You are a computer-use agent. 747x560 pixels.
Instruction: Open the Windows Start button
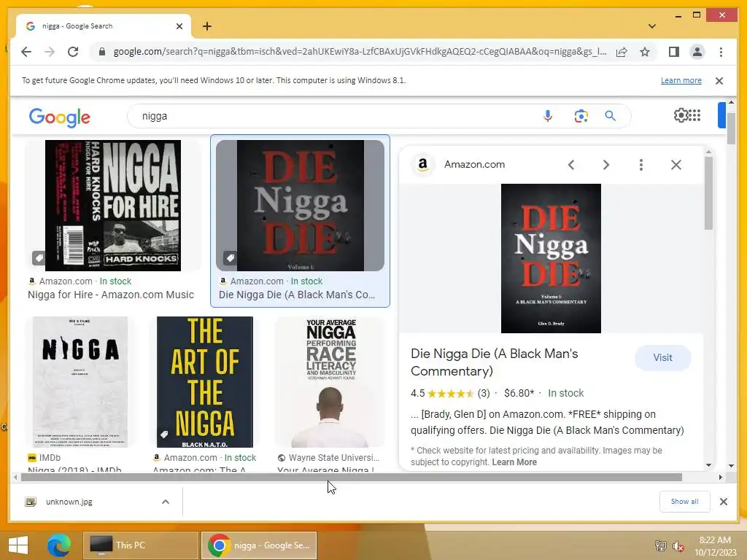click(x=18, y=545)
